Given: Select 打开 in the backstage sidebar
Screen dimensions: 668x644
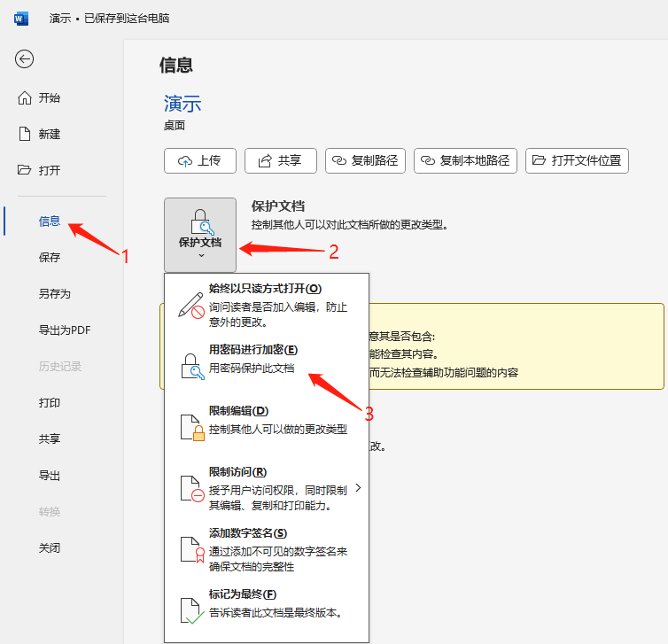Looking at the screenshot, I should [x=50, y=170].
